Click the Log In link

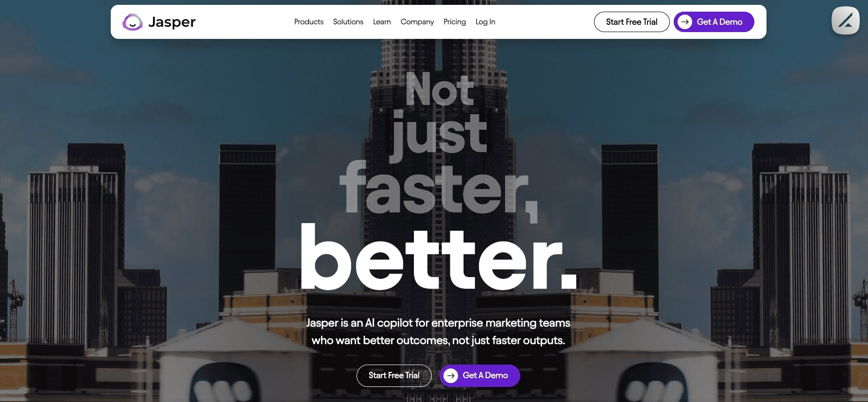[x=485, y=22]
